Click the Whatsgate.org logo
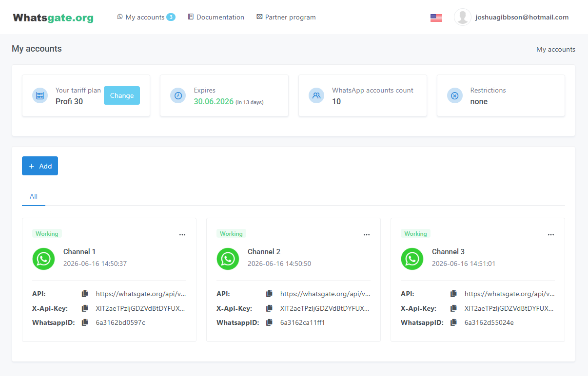The width and height of the screenshot is (588, 376). pos(53,18)
